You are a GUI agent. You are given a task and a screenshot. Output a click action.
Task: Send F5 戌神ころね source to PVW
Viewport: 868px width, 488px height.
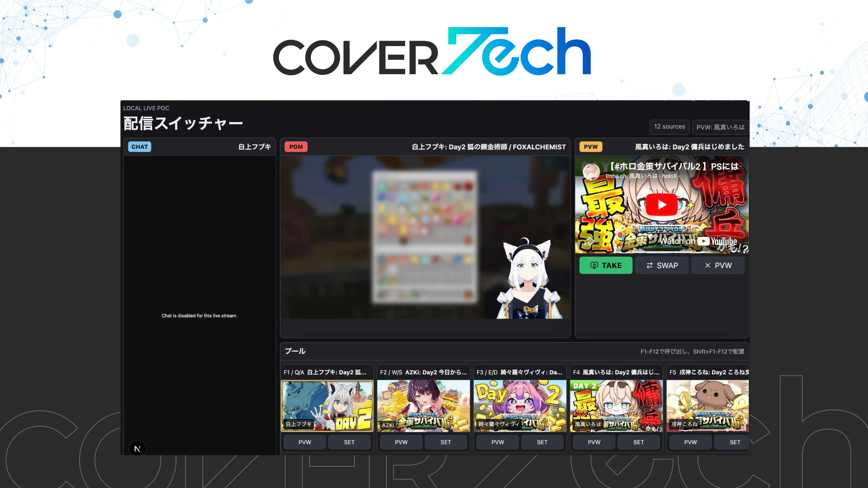click(690, 442)
